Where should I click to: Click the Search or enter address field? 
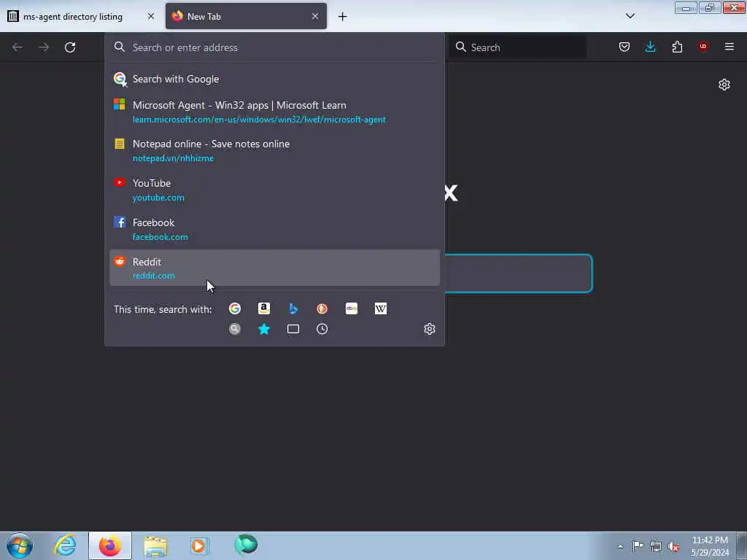point(274,47)
